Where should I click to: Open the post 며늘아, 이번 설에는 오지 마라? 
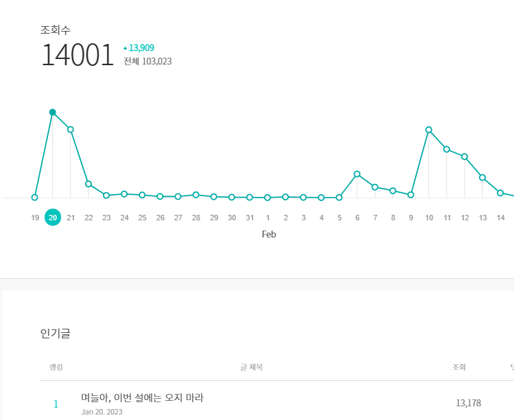(x=142, y=398)
